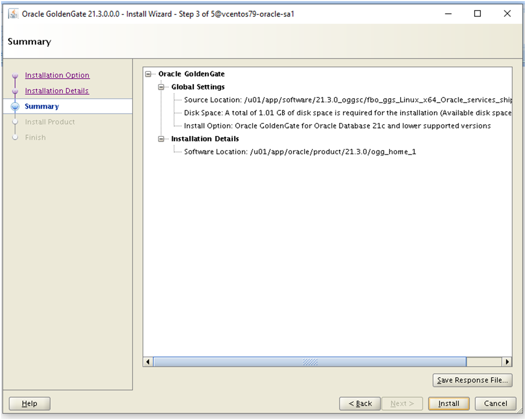Image resolution: width=526 pixels, height=420 pixels.
Task: Collapse the Oracle GoldenGate root node
Action: click(x=148, y=74)
